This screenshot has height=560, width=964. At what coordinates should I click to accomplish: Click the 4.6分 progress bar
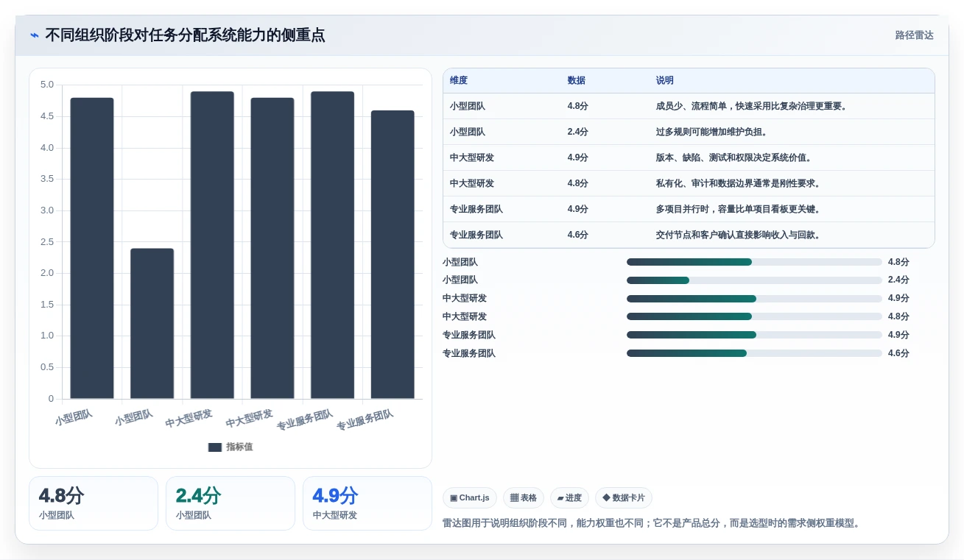[x=754, y=354]
